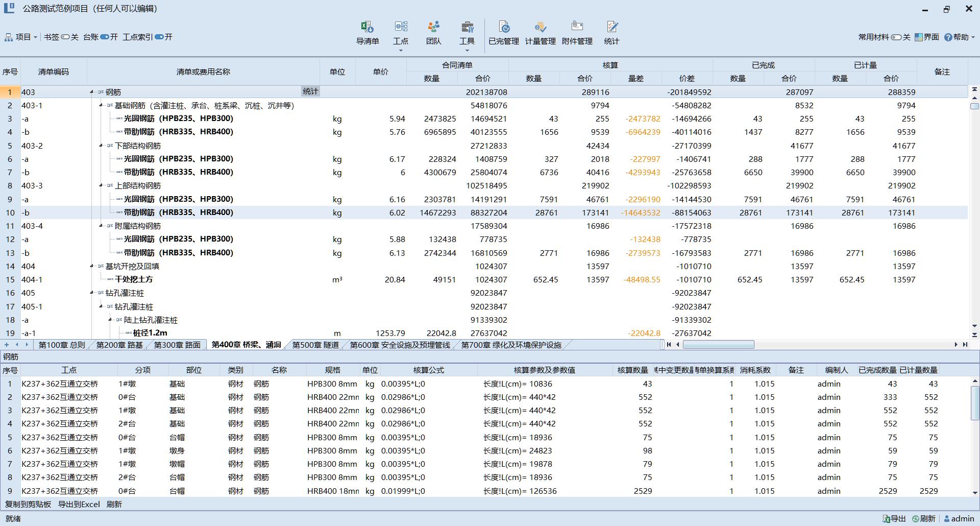This screenshot has width=980, height=526.
Task: Click the 帮助 question mark icon
Action: [948, 37]
